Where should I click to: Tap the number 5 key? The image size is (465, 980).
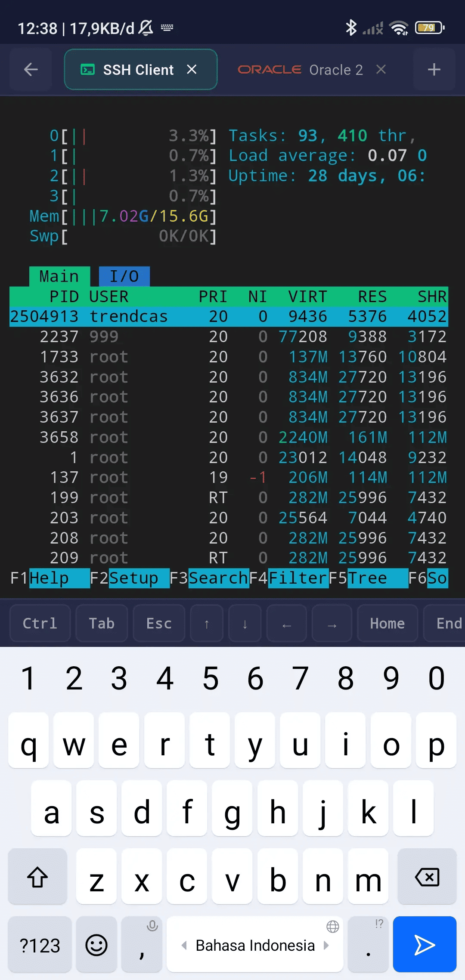click(210, 678)
